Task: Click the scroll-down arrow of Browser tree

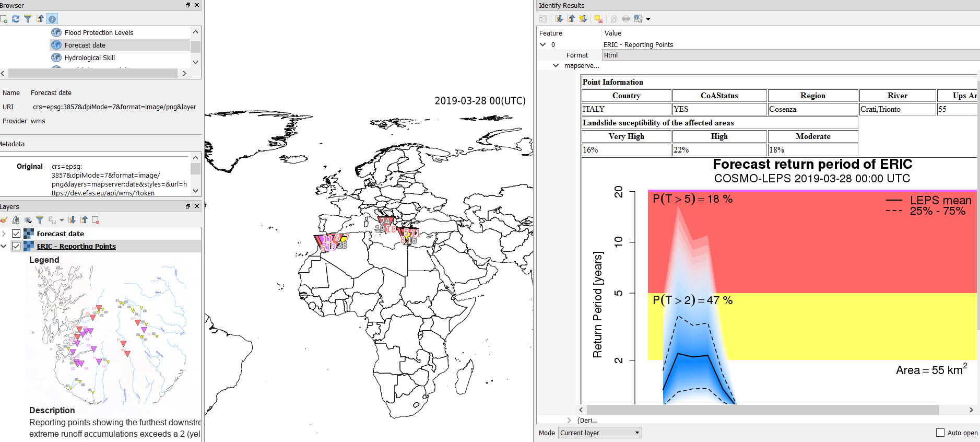Action: [x=196, y=62]
